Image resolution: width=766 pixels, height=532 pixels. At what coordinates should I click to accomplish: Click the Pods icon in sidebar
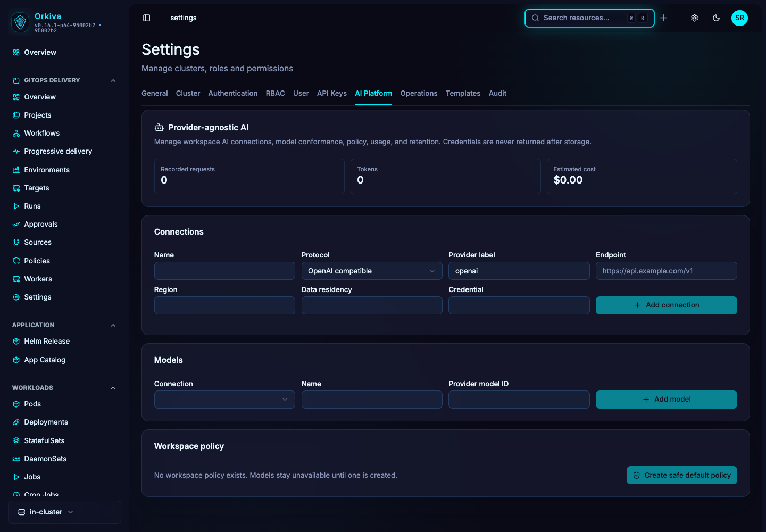click(x=16, y=404)
